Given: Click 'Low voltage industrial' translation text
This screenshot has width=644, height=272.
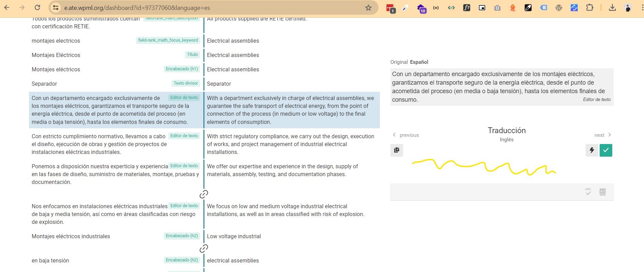Looking at the screenshot, I should [234, 236].
